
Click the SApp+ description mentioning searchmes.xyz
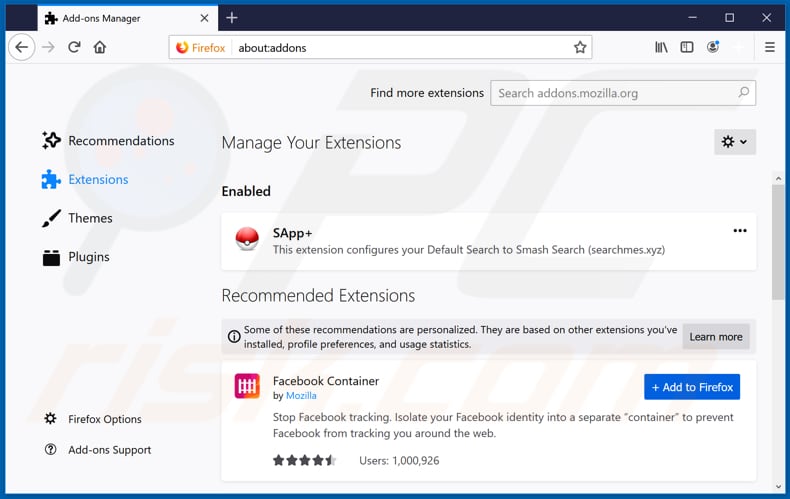469,250
